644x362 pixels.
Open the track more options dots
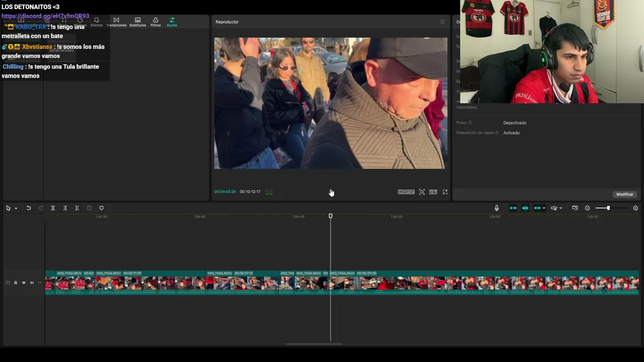(40, 283)
